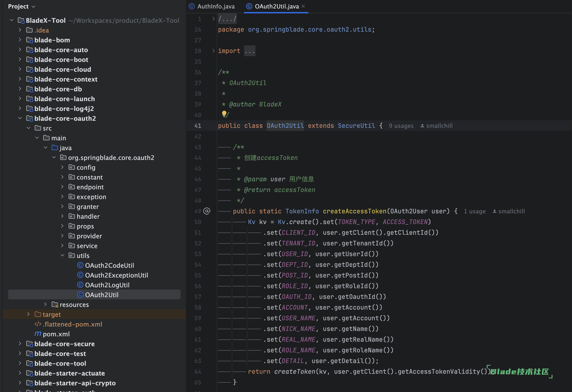Screen dimensions: 572x392
Task: Click the service package icon
Action: [72, 246]
